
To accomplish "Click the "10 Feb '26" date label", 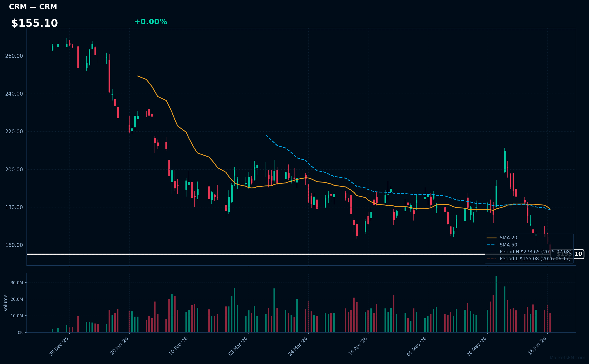I will [x=179, y=346].
